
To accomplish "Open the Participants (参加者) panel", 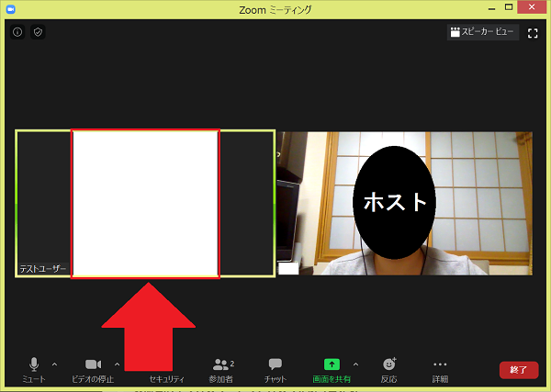I will [x=221, y=370].
